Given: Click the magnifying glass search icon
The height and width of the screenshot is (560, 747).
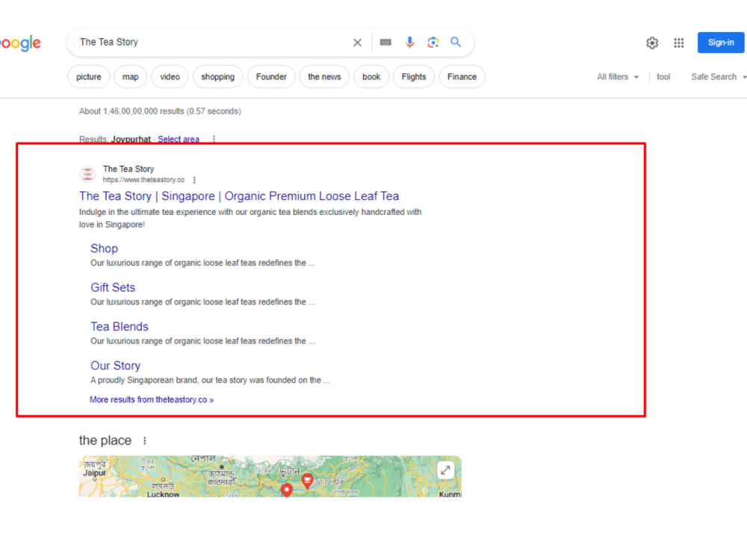Looking at the screenshot, I should click(456, 42).
